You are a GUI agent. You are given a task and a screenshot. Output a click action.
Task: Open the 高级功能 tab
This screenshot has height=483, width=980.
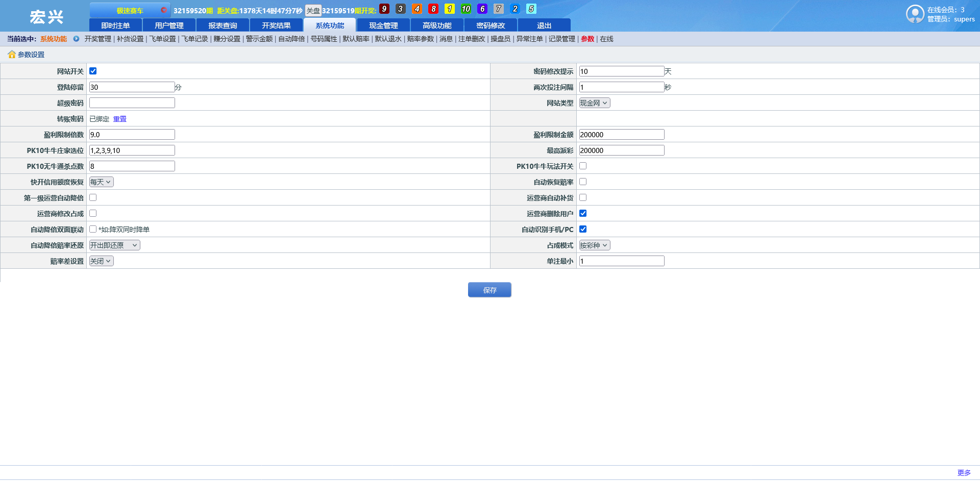click(x=437, y=25)
